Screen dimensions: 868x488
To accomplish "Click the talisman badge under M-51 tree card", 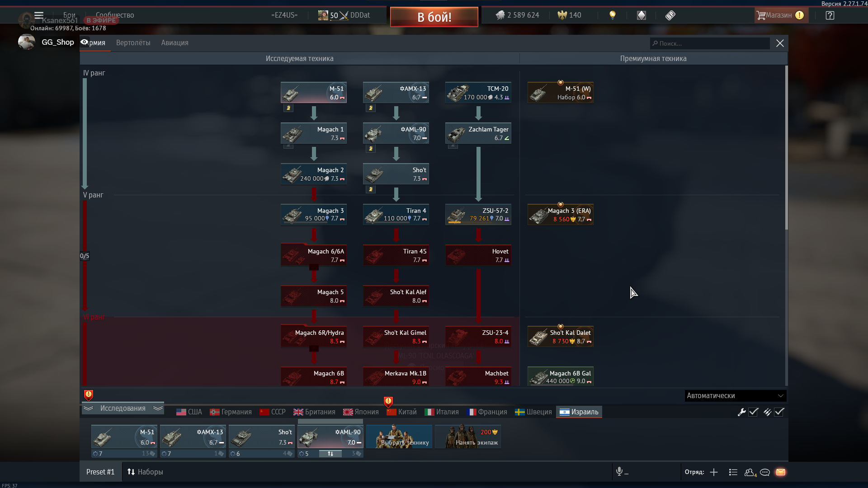I will pos(288,108).
